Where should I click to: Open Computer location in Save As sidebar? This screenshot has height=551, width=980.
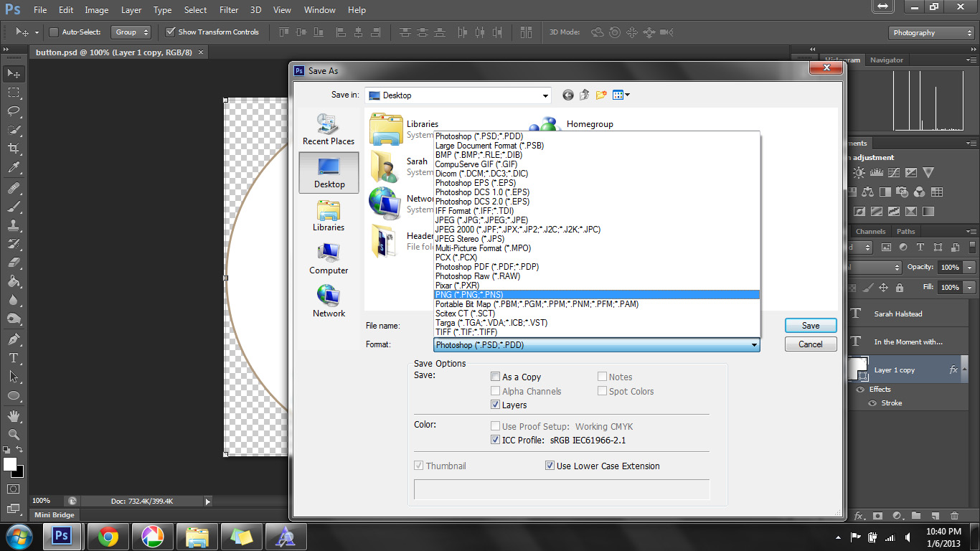329,259
